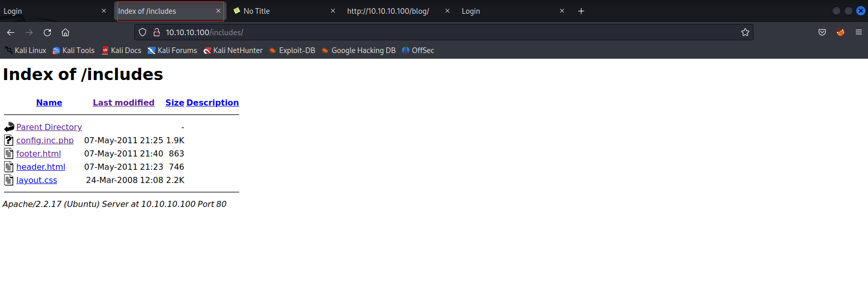Open the Kali Linux bookmark
The image size is (868, 288).
25,50
